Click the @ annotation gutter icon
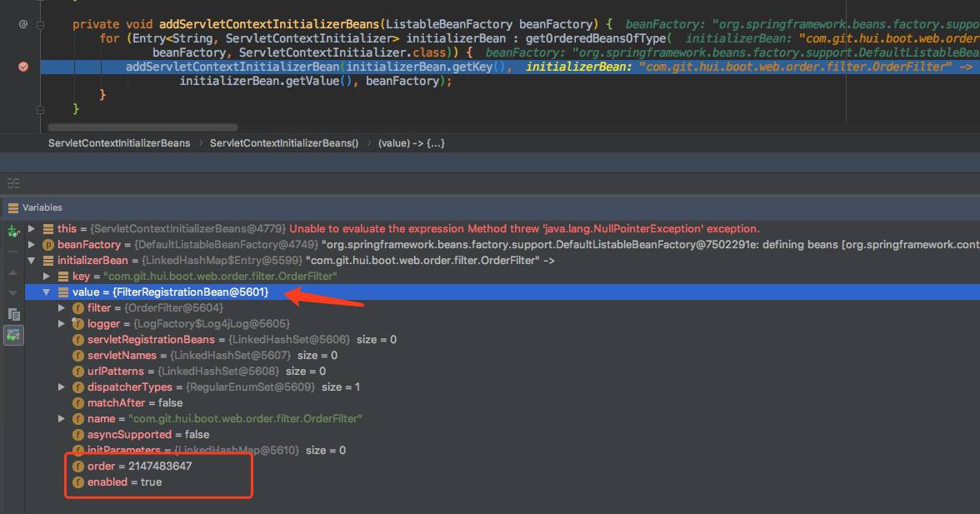The height and width of the screenshot is (514, 980). (22, 24)
